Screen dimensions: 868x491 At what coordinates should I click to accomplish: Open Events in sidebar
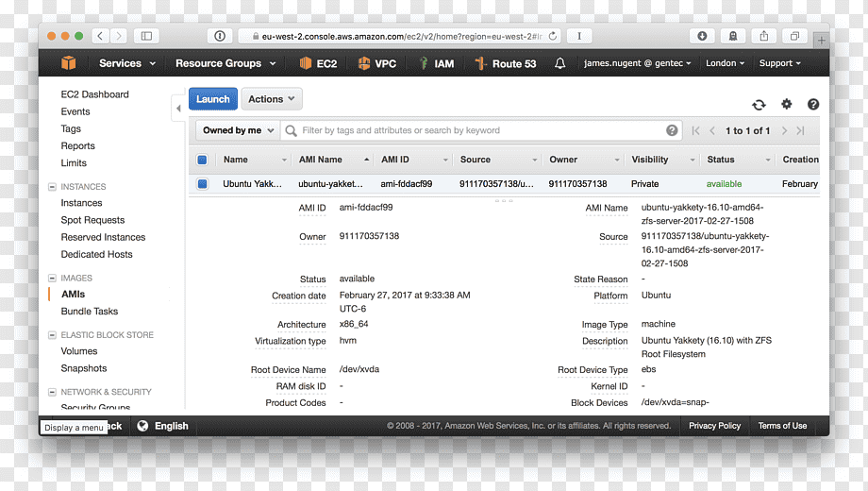pos(75,111)
